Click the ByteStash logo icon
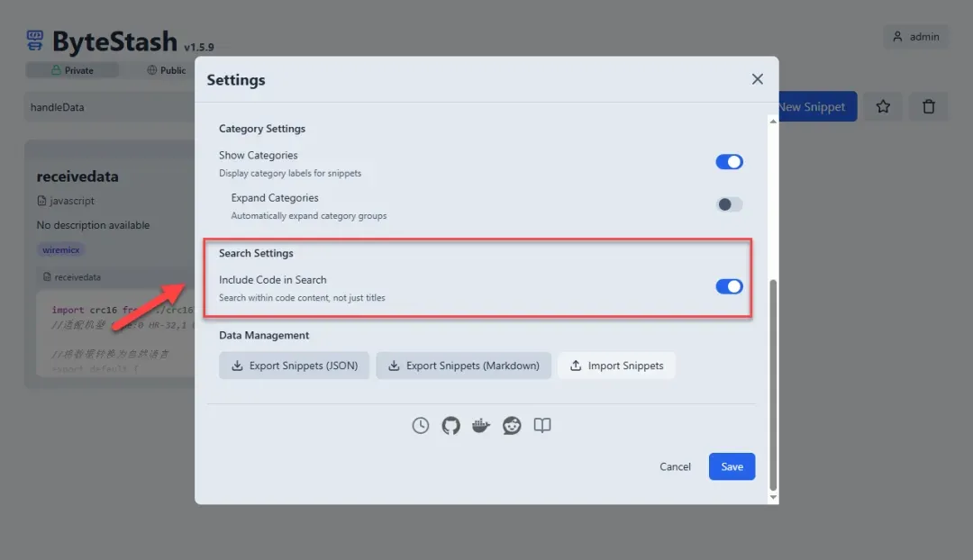Screen dimensions: 973x560 pos(35,41)
